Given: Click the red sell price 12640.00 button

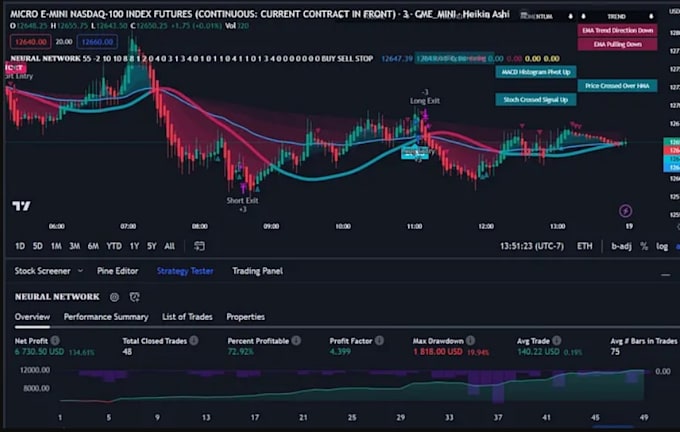Looking at the screenshot, I should pos(30,42).
